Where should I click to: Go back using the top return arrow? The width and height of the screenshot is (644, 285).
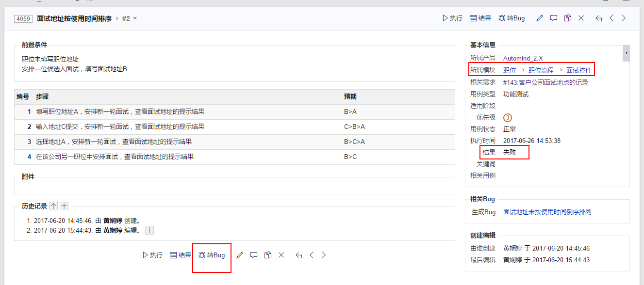point(598,18)
